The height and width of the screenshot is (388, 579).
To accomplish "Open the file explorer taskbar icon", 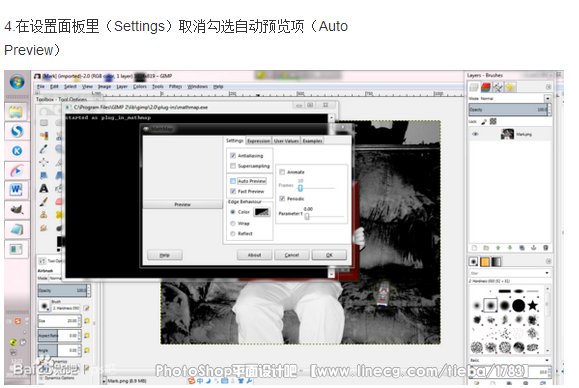I will tap(16, 112).
